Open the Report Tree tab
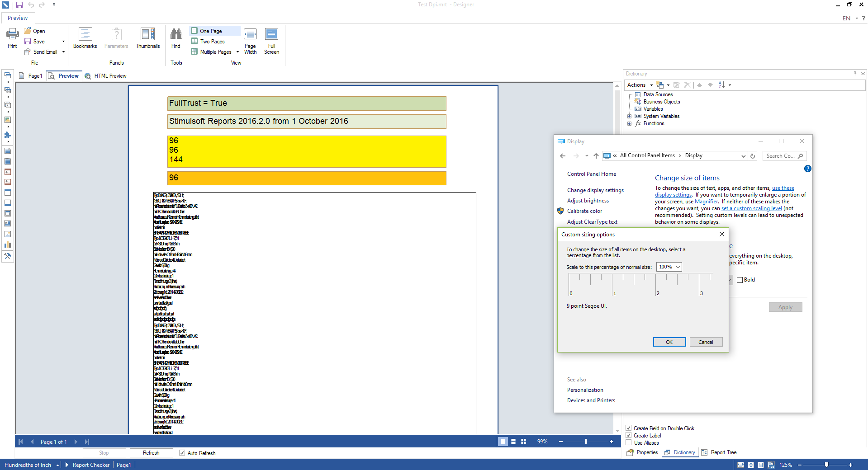Screen dimensions: 868x470 719,452
